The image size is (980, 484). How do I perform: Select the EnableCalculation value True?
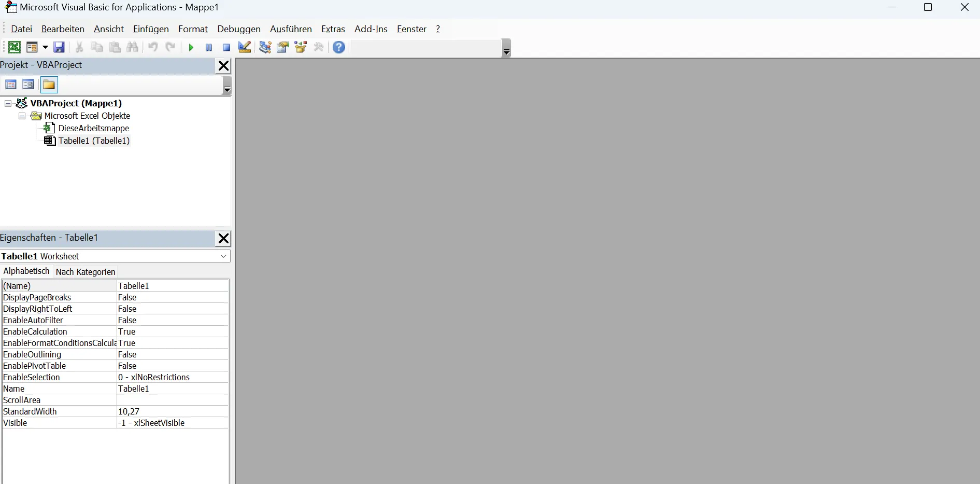[173, 331]
